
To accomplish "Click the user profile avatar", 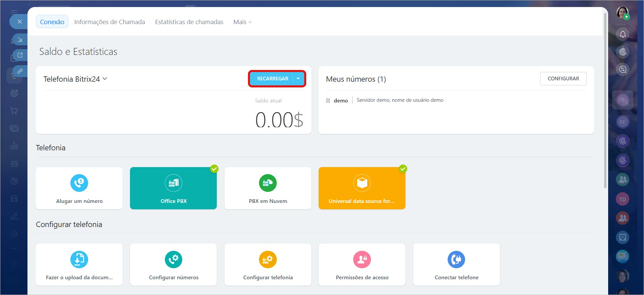I will click(622, 12).
